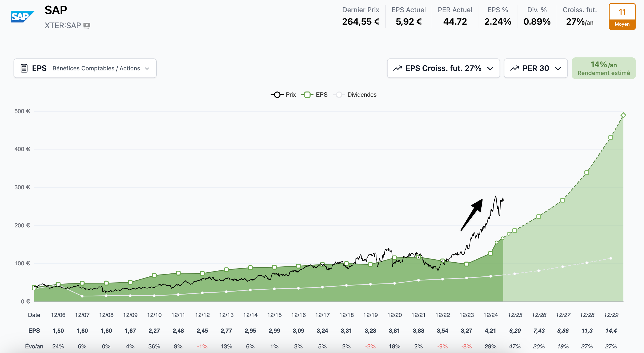Click the XTER:SAP ticker text
The width and height of the screenshot is (644, 353).
tap(63, 25)
